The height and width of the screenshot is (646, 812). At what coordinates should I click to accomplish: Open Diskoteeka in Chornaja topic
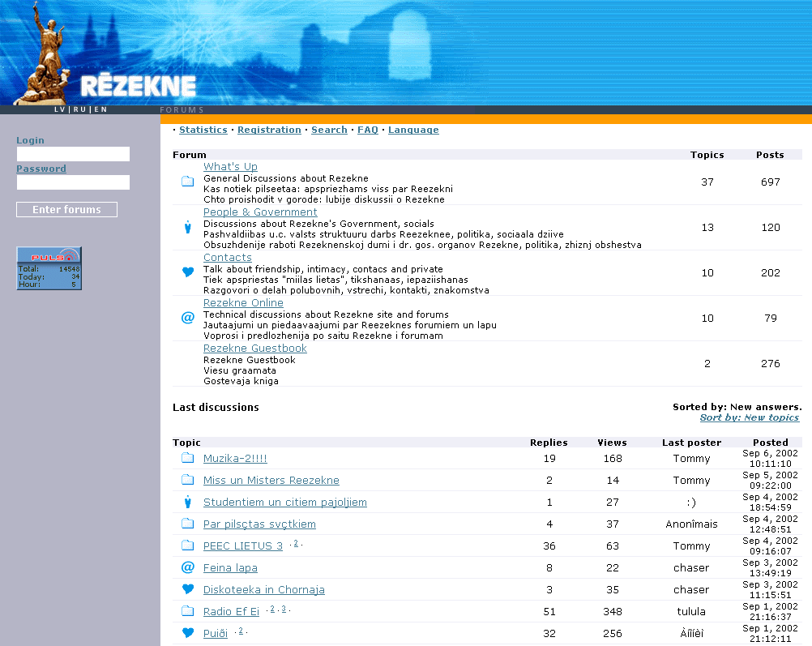click(264, 589)
